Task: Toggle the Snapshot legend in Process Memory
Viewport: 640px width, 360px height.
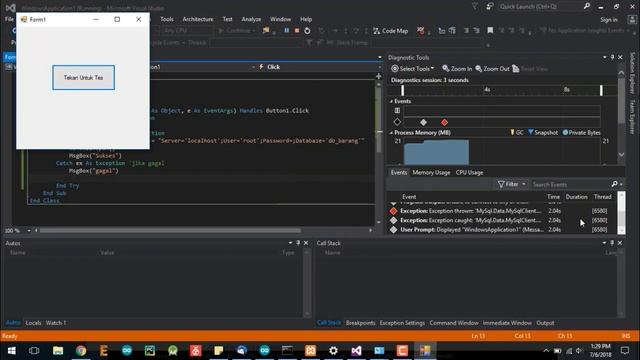Action: [x=543, y=133]
